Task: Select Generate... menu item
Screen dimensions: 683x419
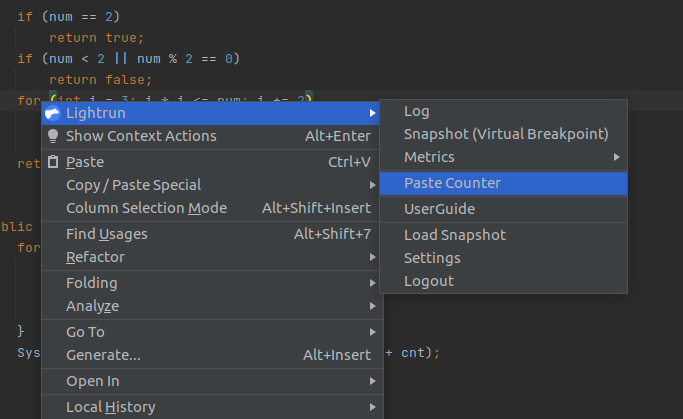Action: pyautogui.click(x=103, y=355)
